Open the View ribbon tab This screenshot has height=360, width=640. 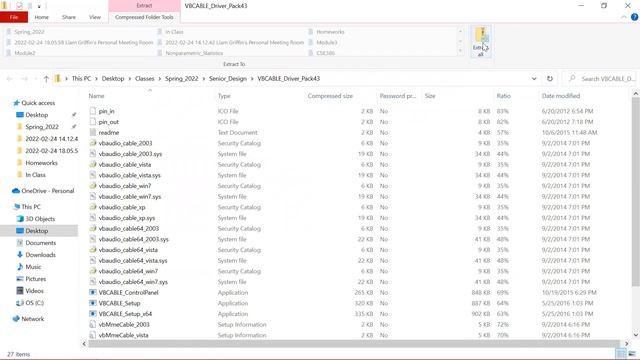(95, 17)
